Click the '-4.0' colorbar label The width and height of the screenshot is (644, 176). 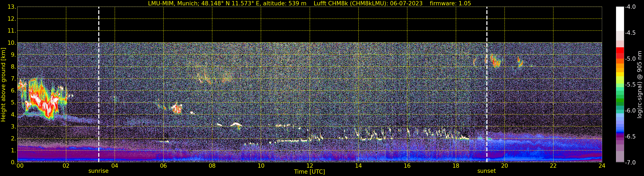[630, 7]
